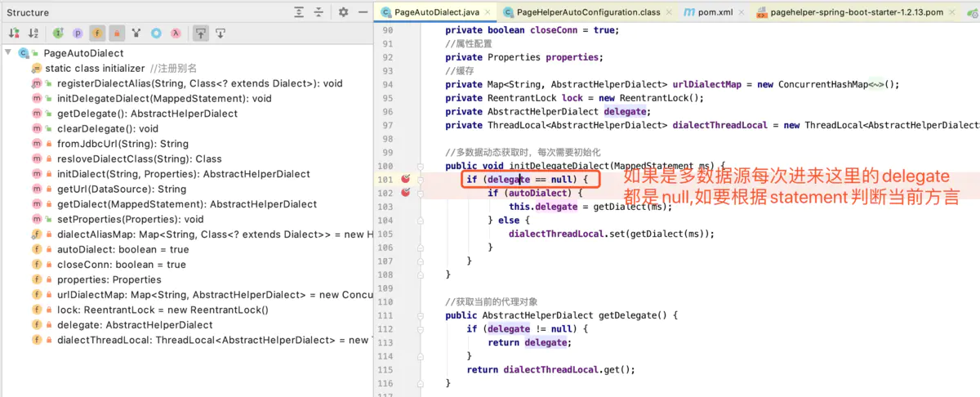The image size is (980, 397).
Task: Collapse all nodes in Structure panel
Action: (319, 12)
